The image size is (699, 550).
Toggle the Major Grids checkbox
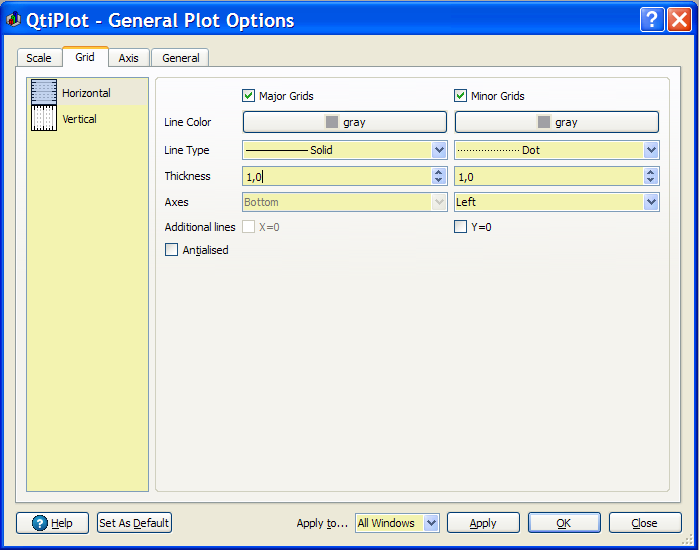249,96
